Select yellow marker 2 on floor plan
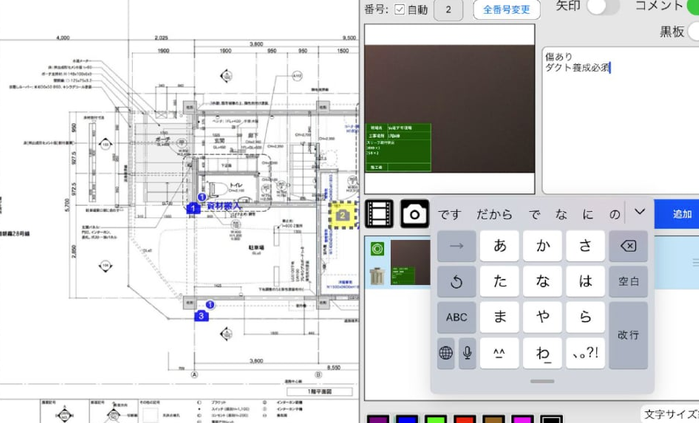This screenshot has height=423, width=699. (x=343, y=216)
